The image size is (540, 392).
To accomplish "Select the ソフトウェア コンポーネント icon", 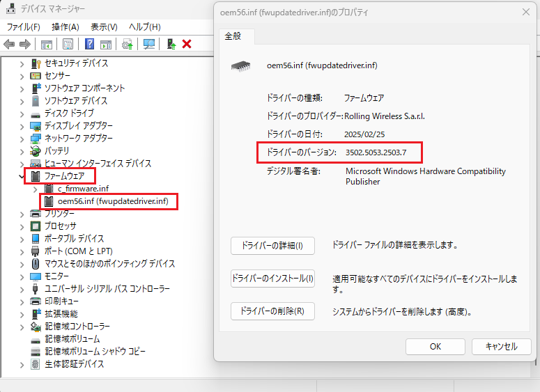I will click(36, 88).
